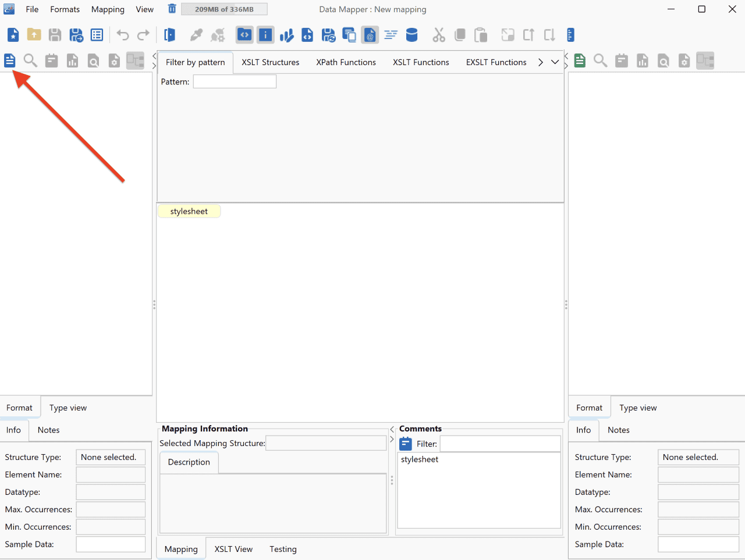The width and height of the screenshot is (745, 560).
Task: Click the aligned text lines icon
Action: point(391,35)
